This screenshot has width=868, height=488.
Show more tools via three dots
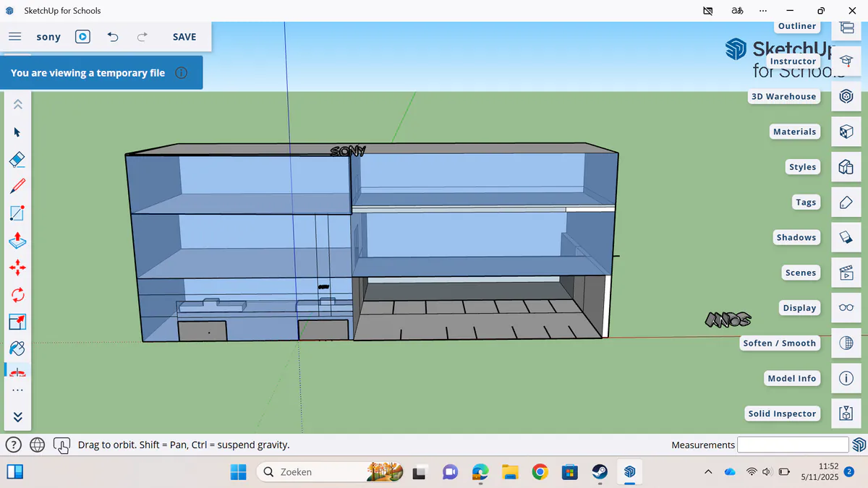pyautogui.click(x=18, y=390)
